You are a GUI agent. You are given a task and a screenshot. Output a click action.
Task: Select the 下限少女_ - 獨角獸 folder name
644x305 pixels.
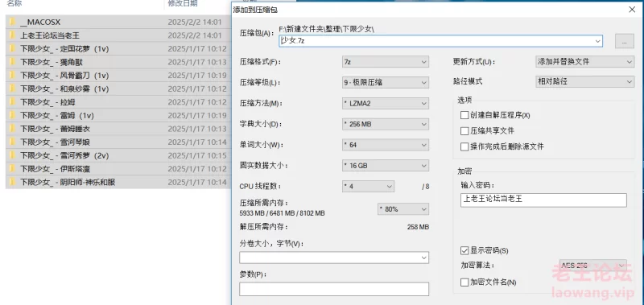tap(52, 62)
